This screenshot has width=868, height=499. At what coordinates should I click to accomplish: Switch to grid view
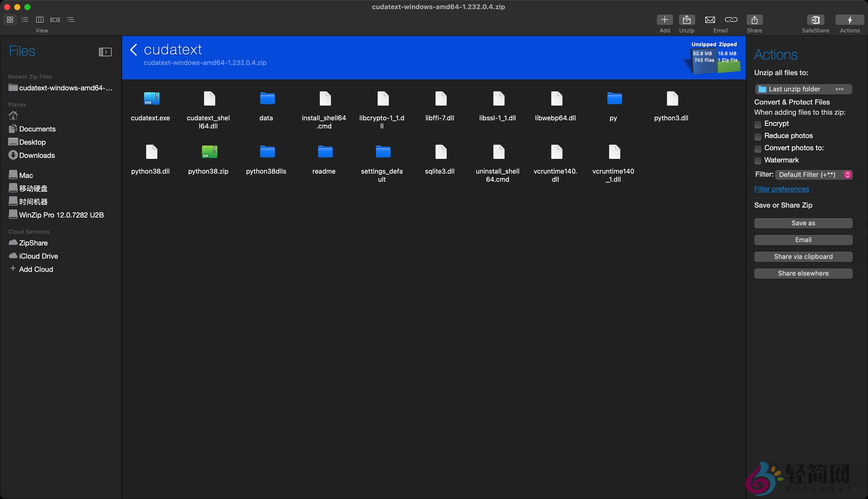[x=10, y=20]
